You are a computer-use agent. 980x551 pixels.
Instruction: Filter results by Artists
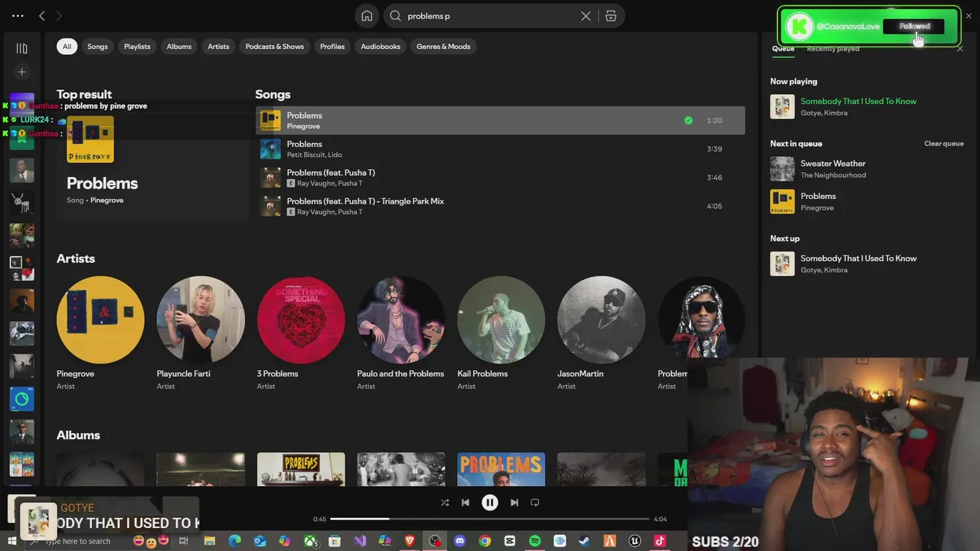[x=218, y=47]
